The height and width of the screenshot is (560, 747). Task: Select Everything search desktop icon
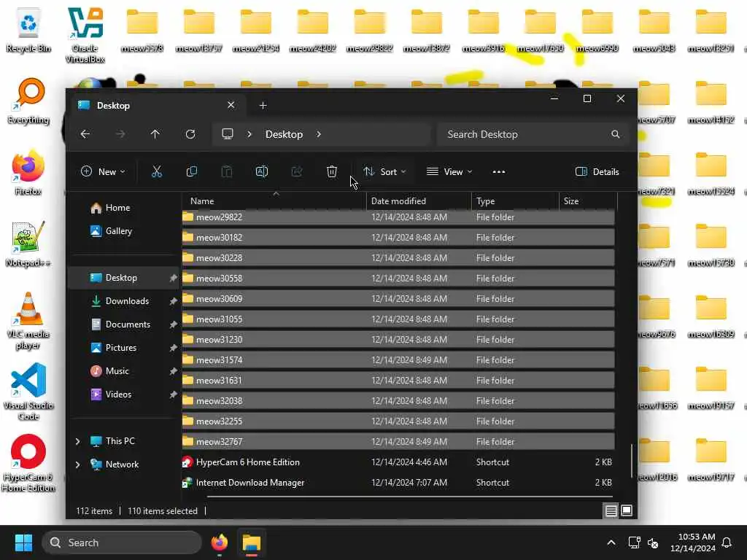pos(28,101)
